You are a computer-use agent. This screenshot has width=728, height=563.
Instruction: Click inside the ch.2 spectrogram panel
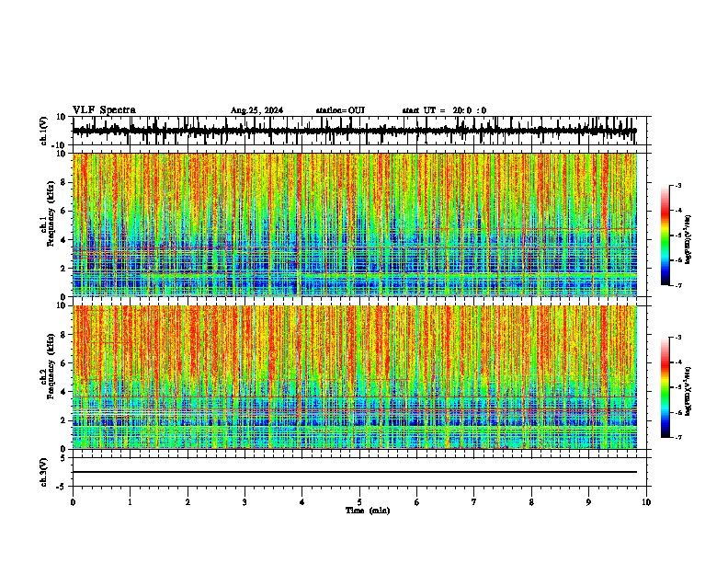(x=355, y=377)
